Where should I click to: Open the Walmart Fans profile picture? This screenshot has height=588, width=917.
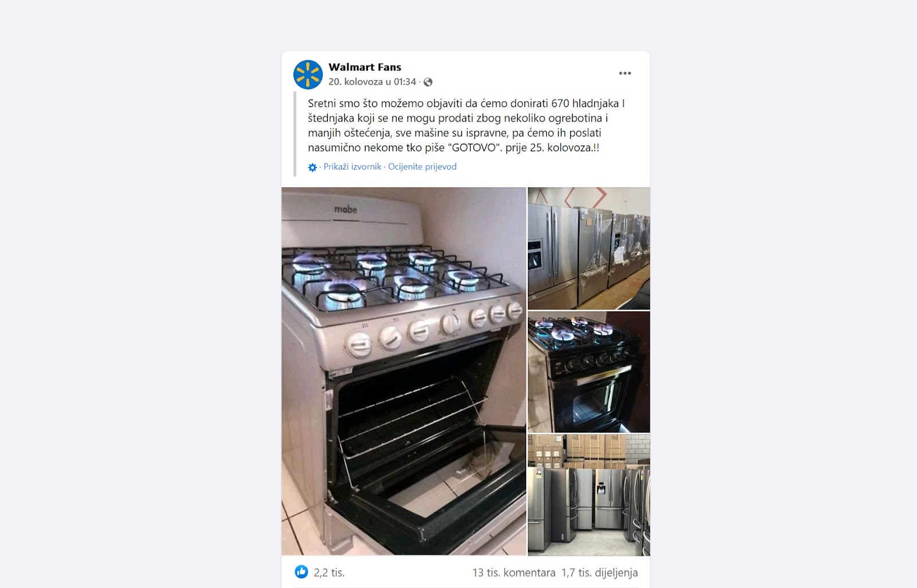(308, 75)
